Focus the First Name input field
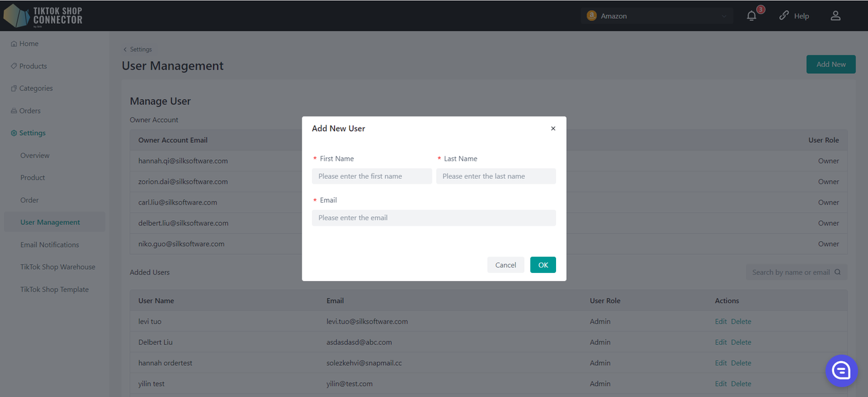 coord(372,176)
